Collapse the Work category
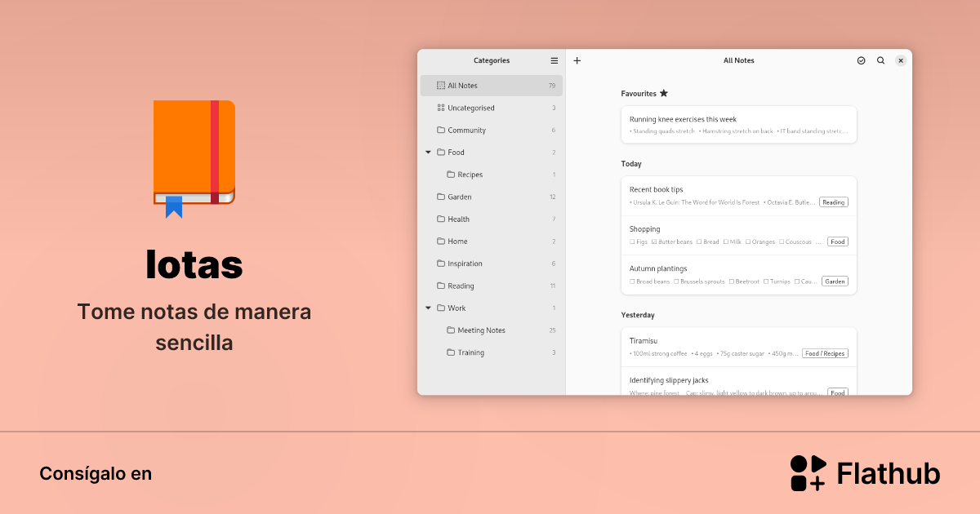The height and width of the screenshot is (514, 980). pyautogui.click(x=428, y=308)
